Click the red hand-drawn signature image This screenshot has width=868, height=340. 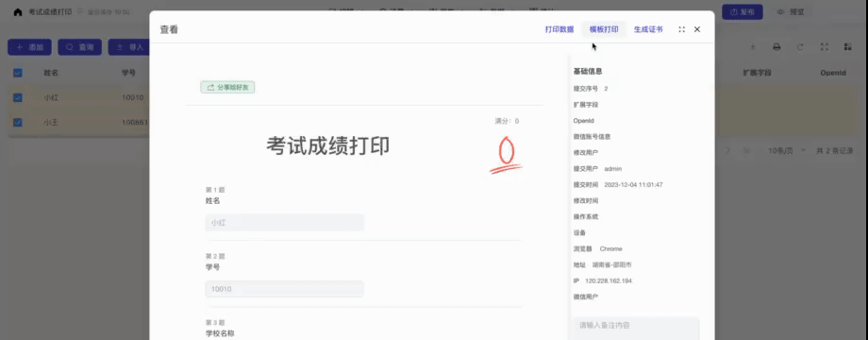[506, 155]
